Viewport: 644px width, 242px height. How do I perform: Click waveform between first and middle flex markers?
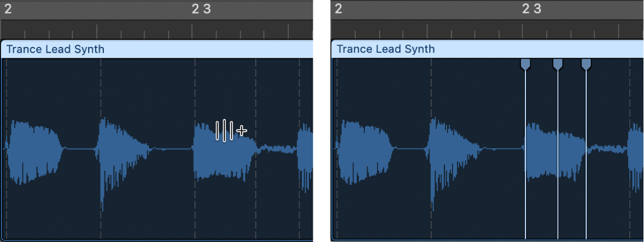pos(541,149)
